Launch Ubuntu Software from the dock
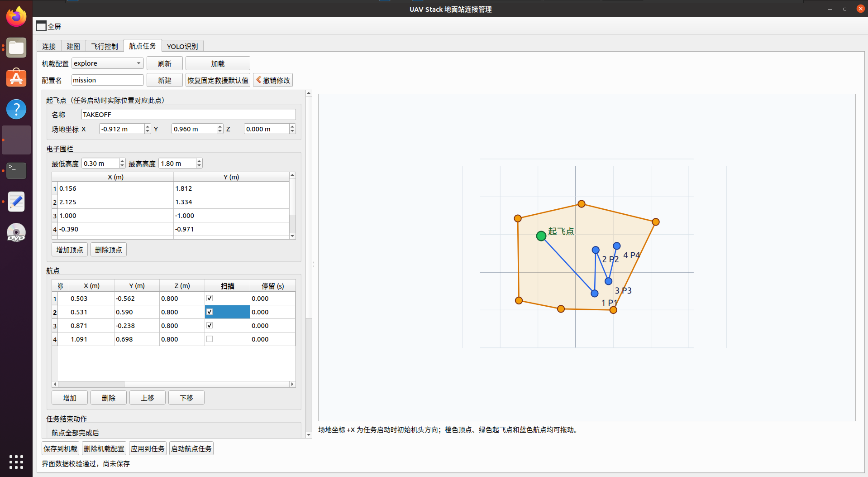 click(x=16, y=78)
